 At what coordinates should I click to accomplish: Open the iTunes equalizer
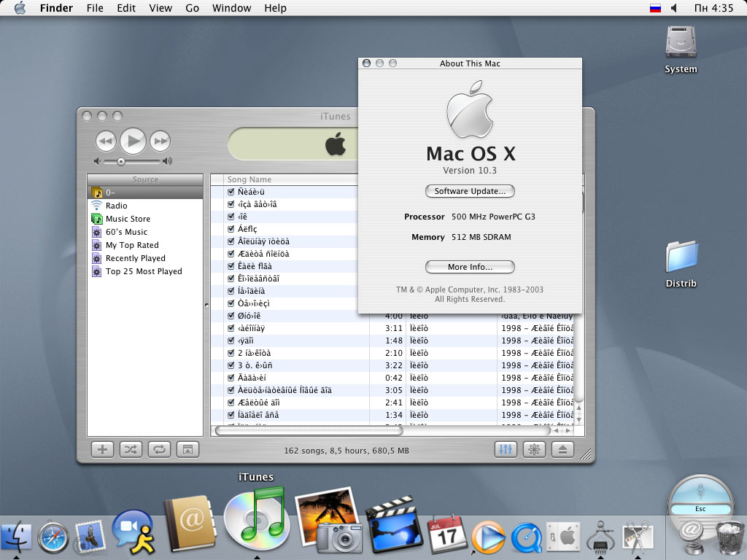click(x=506, y=449)
